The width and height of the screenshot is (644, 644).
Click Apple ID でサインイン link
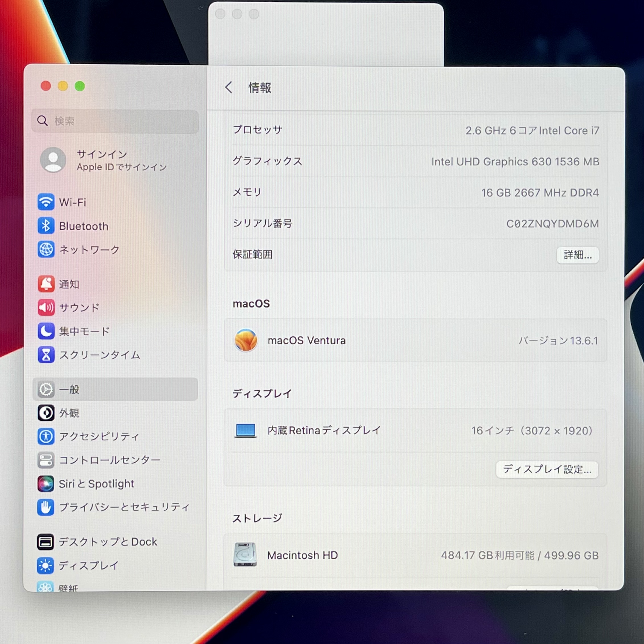coord(121,167)
